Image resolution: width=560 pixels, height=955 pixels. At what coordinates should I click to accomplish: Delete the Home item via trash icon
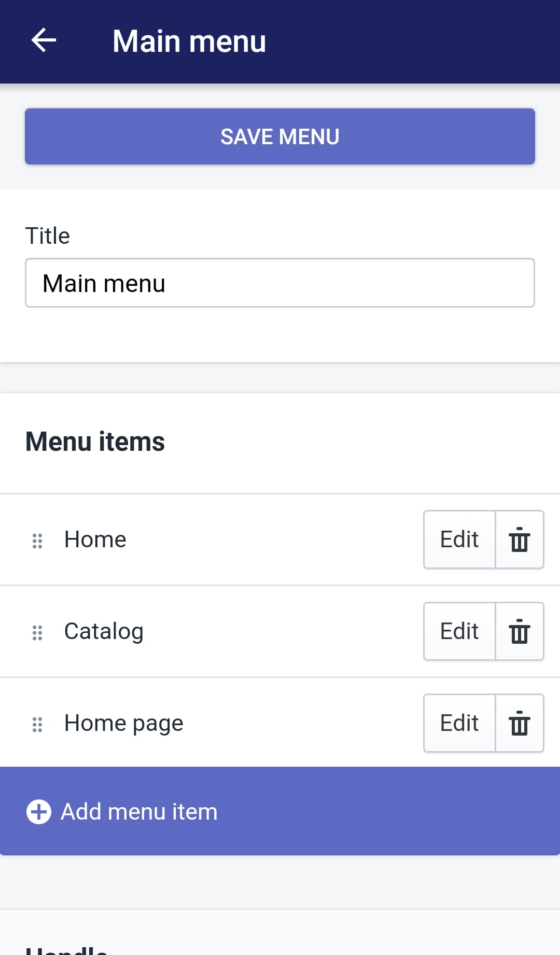tap(520, 539)
